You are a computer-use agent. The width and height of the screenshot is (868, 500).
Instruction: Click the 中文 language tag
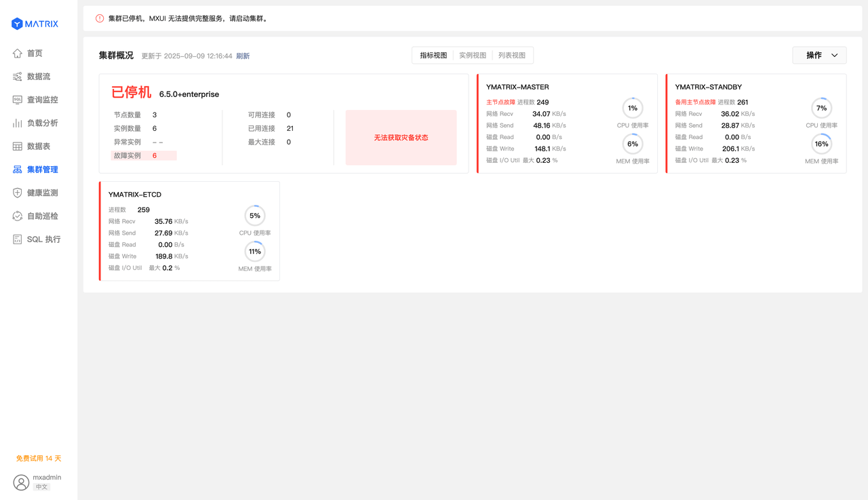coord(41,487)
